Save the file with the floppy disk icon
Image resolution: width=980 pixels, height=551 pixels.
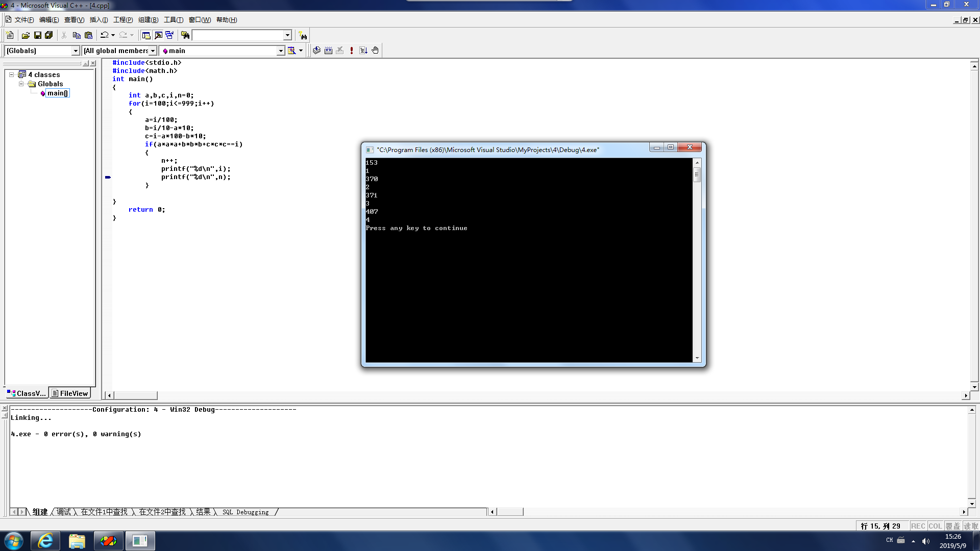coord(37,35)
